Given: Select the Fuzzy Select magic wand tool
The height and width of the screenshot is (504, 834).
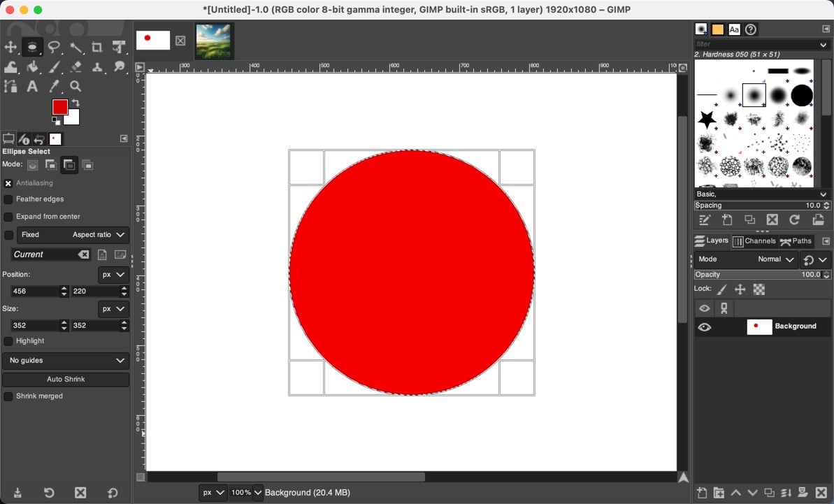Looking at the screenshot, I should (x=76, y=47).
